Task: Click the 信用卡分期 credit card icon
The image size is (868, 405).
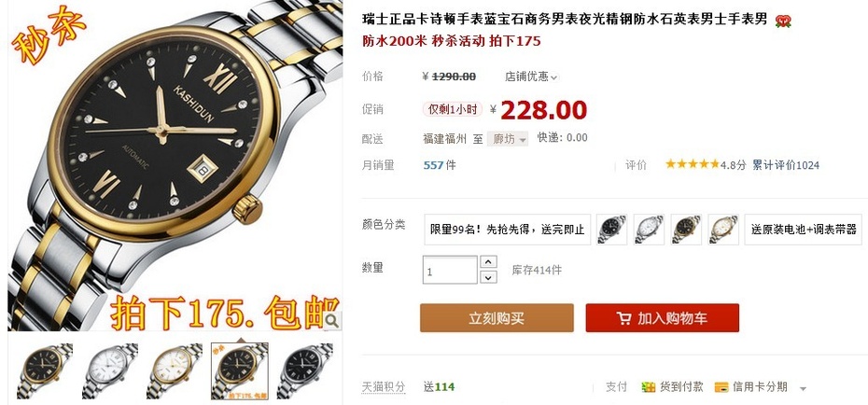Action: point(721,387)
